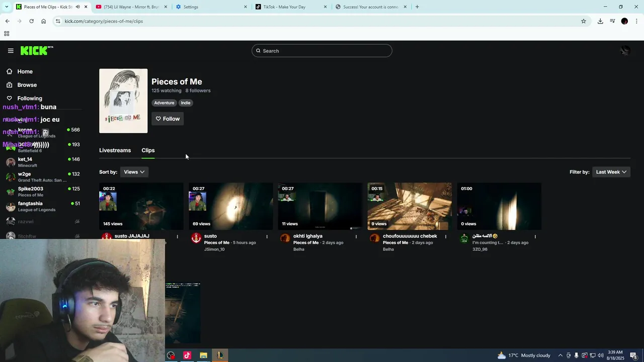This screenshot has height=362, width=644.
Task: Click the Pieces of Me cover art
Action: (x=123, y=101)
